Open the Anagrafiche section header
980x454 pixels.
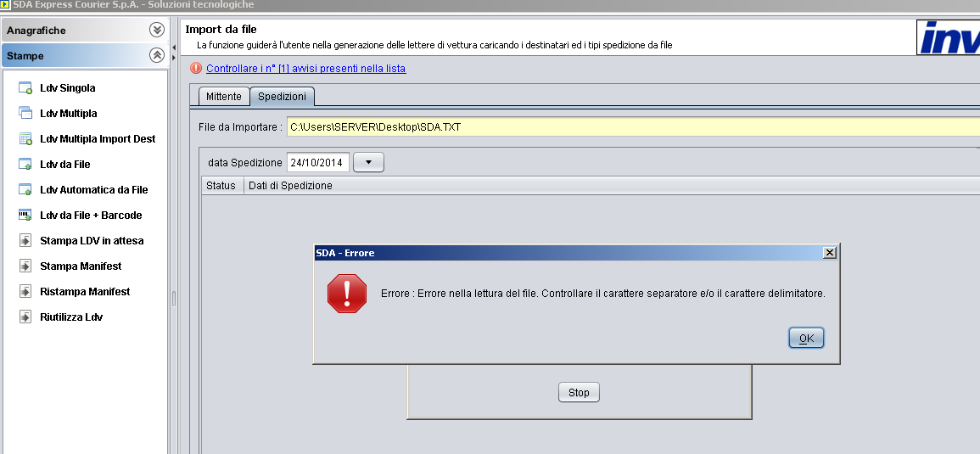click(84, 30)
